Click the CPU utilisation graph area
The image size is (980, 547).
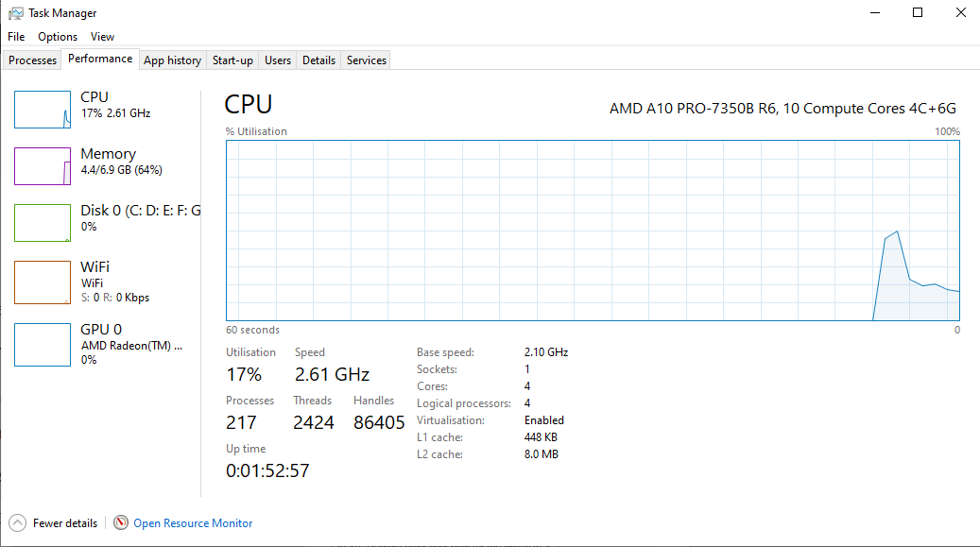(593, 231)
